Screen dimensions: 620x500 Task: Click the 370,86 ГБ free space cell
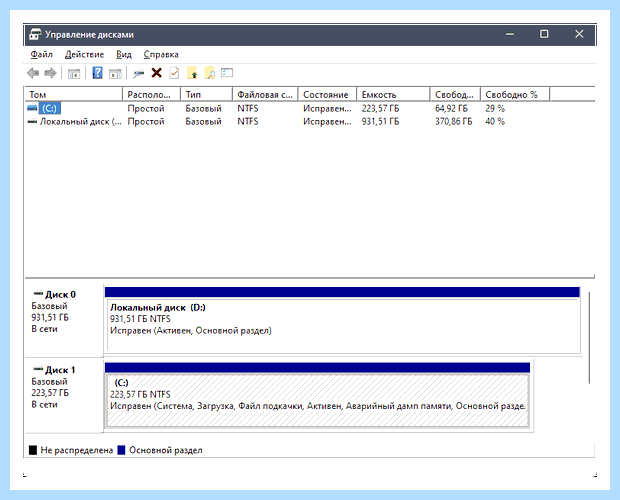454,121
